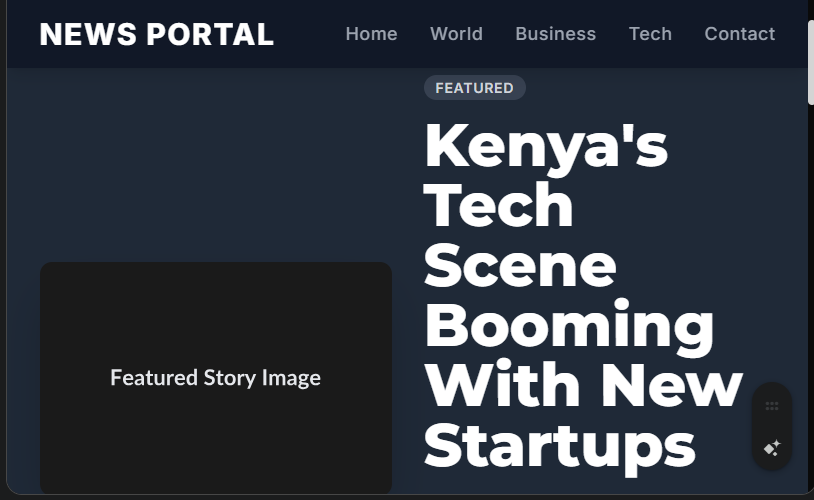
Task: Open the sparkle AI assistant icon
Action: click(772, 448)
